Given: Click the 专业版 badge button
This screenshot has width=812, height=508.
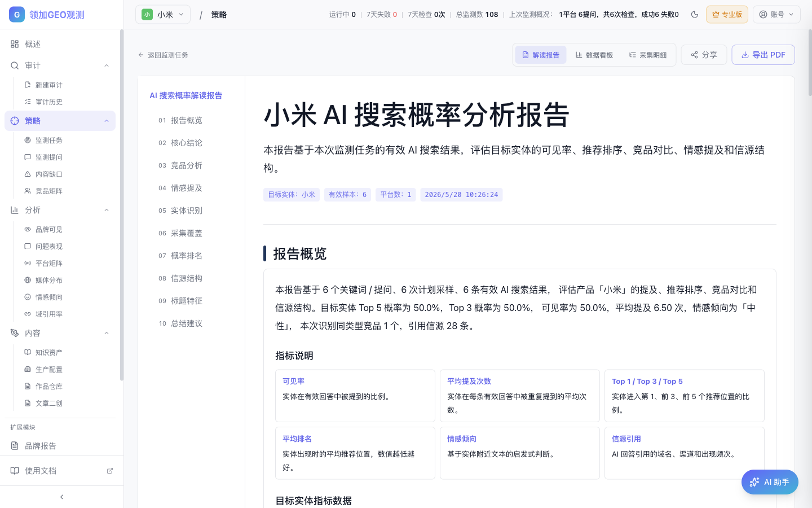Looking at the screenshot, I should click(727, 15).
